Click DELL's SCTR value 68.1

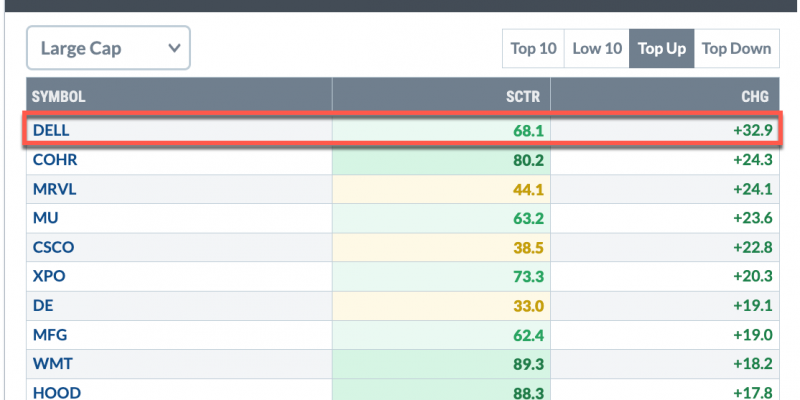click(529, 131)
